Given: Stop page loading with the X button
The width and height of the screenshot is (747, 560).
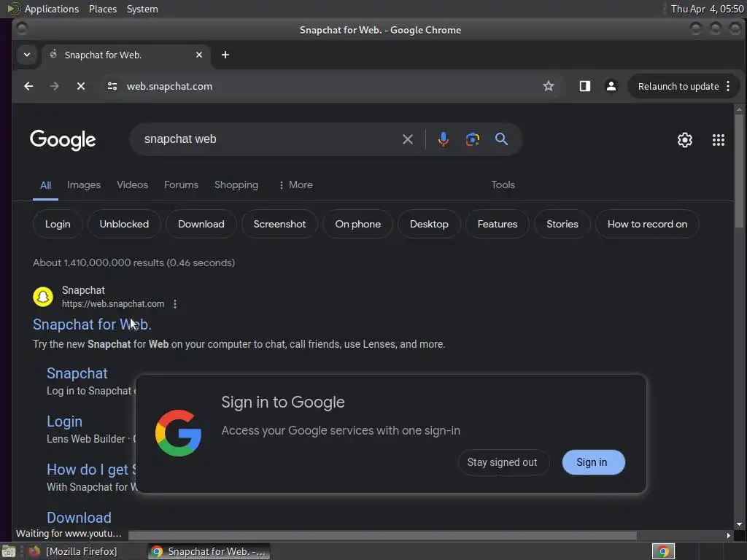Looking at the screenshot, I should (81, 86).
